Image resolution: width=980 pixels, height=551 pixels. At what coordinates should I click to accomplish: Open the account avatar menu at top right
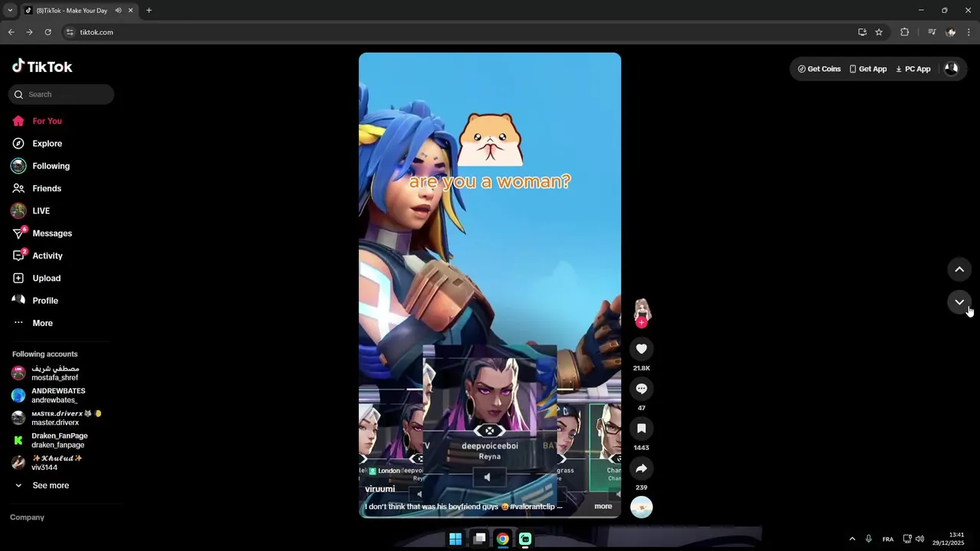pos(951,69)
